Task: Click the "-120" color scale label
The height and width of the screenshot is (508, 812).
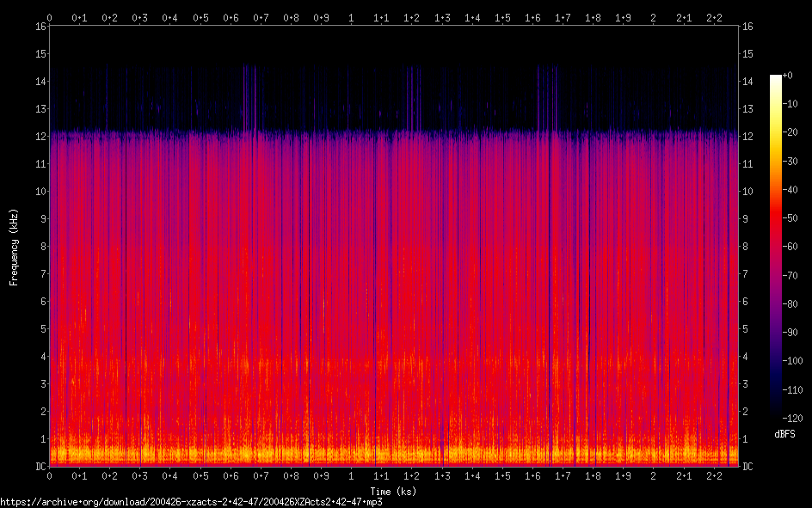Action: tap(792, 419)
